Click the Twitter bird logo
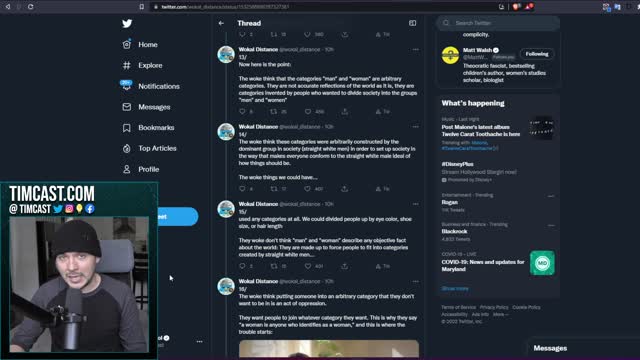 coord(127,24)
